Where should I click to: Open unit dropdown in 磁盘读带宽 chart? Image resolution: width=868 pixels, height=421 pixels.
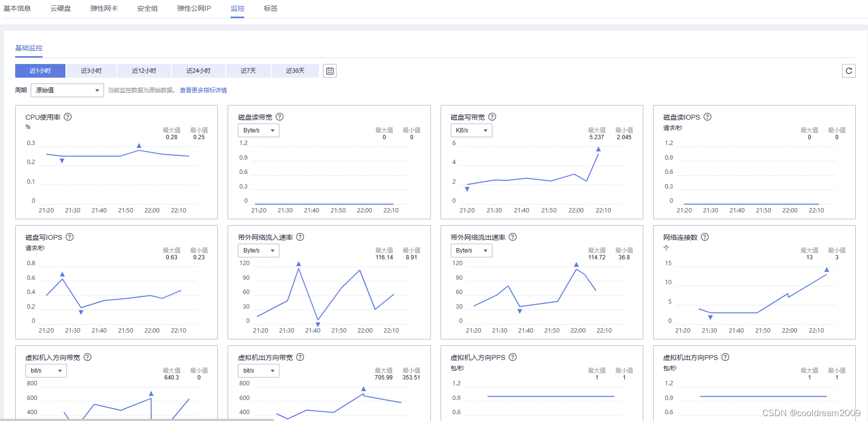(258, 130)
